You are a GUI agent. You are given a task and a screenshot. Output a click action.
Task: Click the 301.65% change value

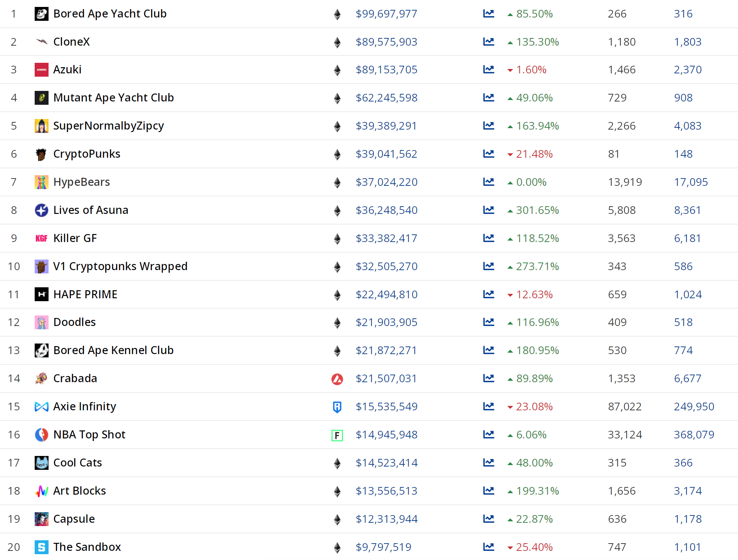coord(537,210)
